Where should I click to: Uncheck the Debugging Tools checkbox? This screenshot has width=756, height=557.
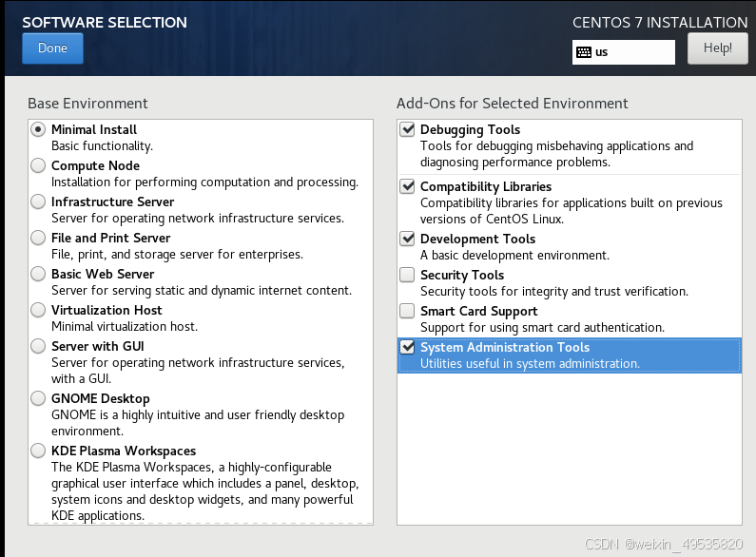pos(407,129)
